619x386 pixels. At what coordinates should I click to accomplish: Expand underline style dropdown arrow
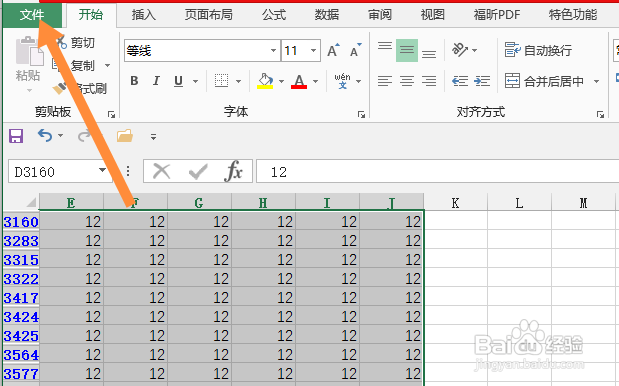point(195,81)
